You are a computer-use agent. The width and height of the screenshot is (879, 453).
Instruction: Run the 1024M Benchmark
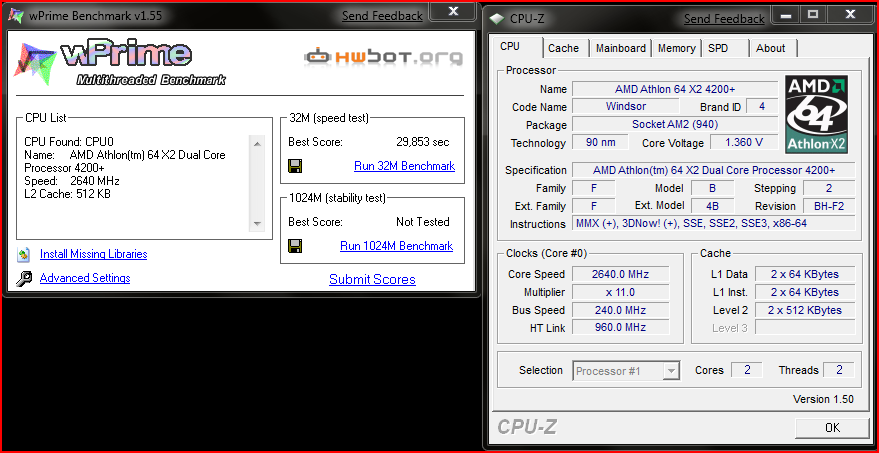[x=396, y=246]
